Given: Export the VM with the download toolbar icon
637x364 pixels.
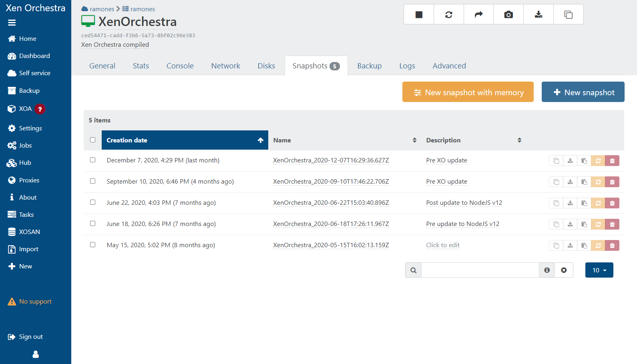Looking at the screenshot, I should 539,14.
